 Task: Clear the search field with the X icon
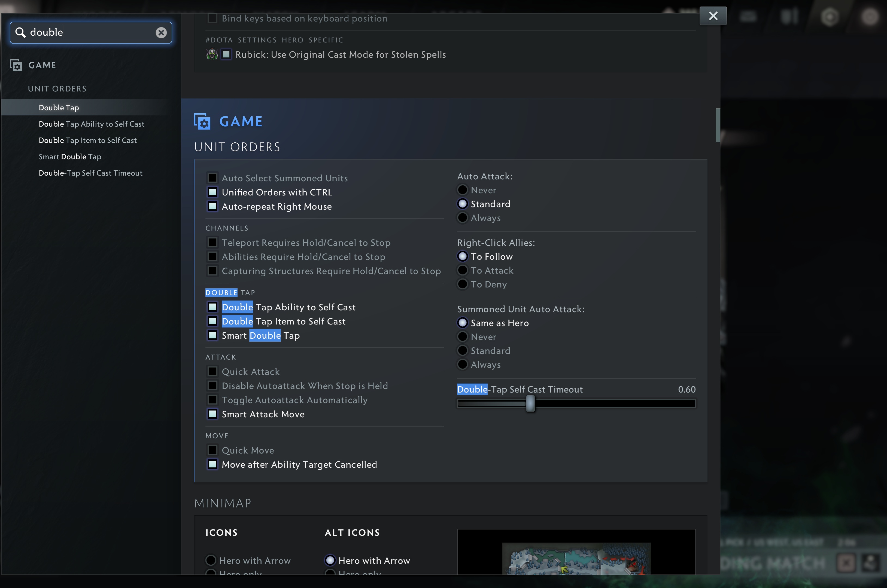click(x=161, y=33)
